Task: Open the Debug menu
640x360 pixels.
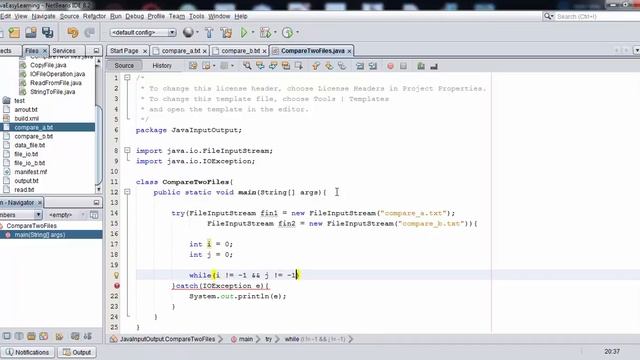Action: 135,16
